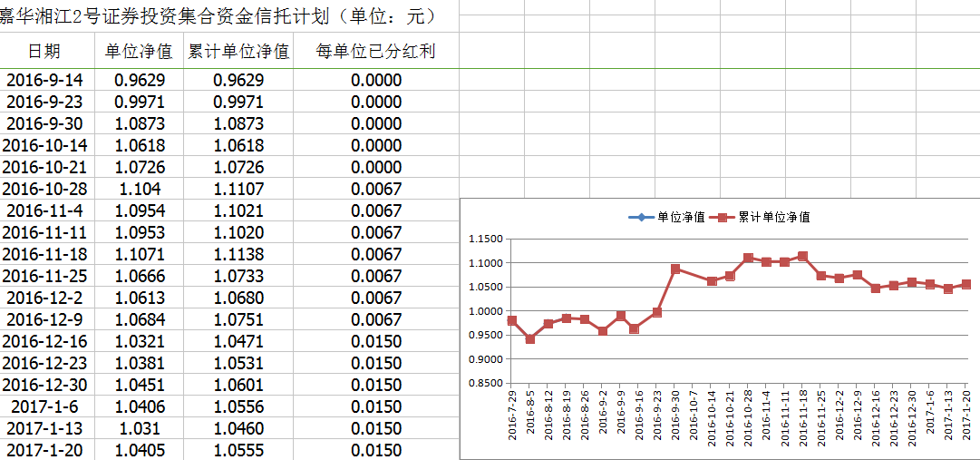The image size is (980, 460).
Task: Select the 累计单位净值 legend text in the chart
Action: pos(773,218)
